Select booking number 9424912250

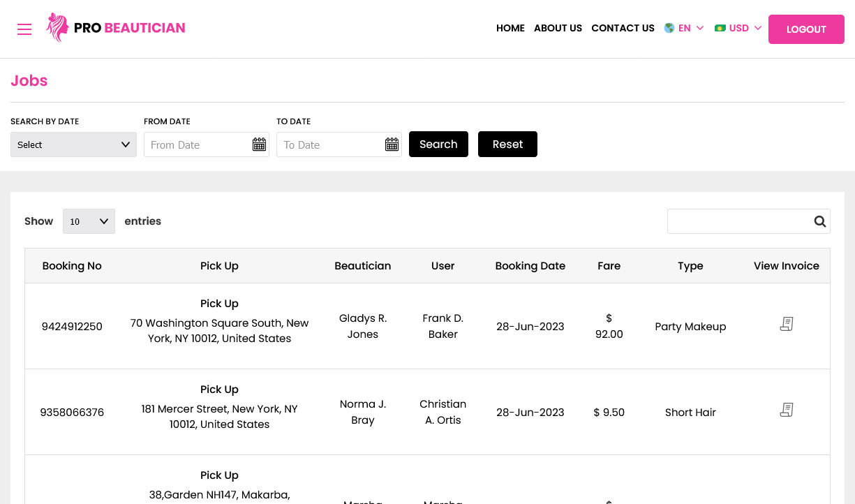72,327
